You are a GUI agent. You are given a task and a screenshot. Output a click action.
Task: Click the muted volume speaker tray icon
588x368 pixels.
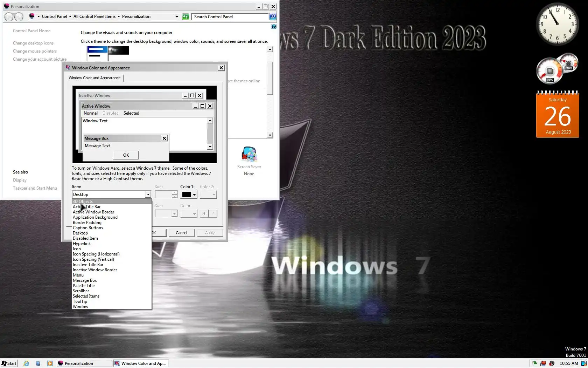pyautogui.click(x=552, y=363)
